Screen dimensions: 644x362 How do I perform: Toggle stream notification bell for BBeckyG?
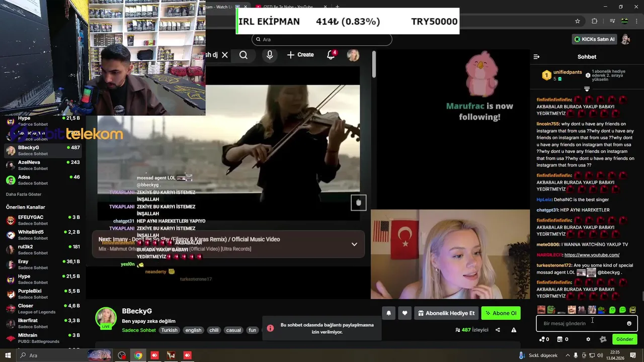click(x=388, y=313)
